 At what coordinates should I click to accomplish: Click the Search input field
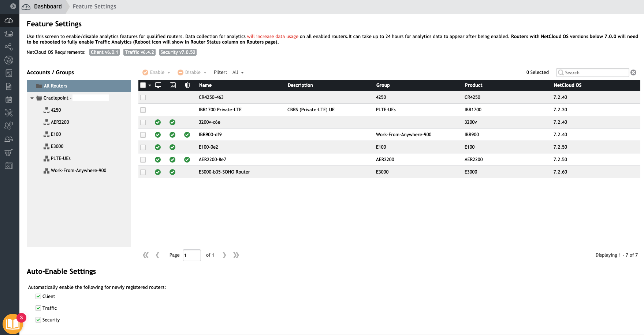pyautogui.click(x=592, y=72)
